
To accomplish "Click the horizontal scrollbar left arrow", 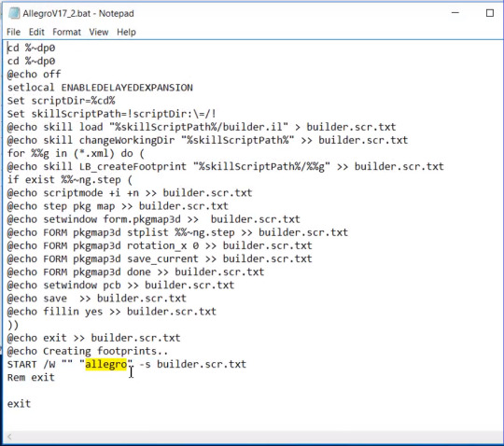I will (x=9, y=437).
